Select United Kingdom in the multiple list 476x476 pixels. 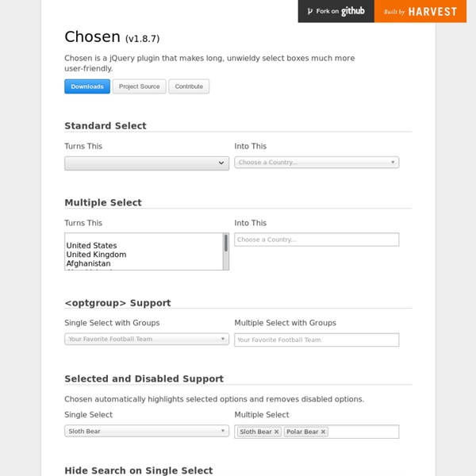click(96, 255)
